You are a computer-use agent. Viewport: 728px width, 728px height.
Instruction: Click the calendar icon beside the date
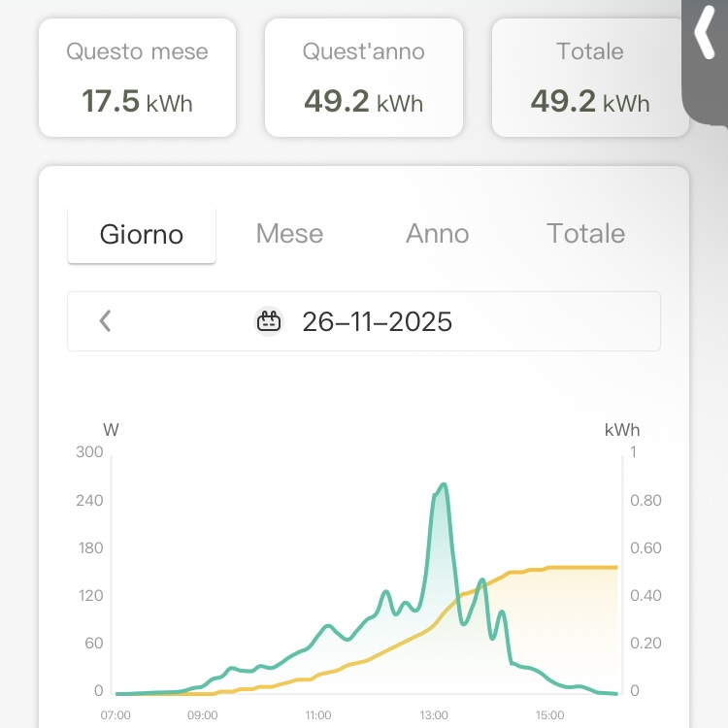(x=269, y=321)
